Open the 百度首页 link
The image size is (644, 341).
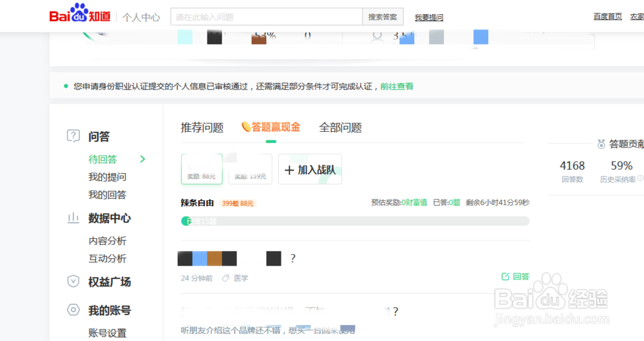[607, 17]
